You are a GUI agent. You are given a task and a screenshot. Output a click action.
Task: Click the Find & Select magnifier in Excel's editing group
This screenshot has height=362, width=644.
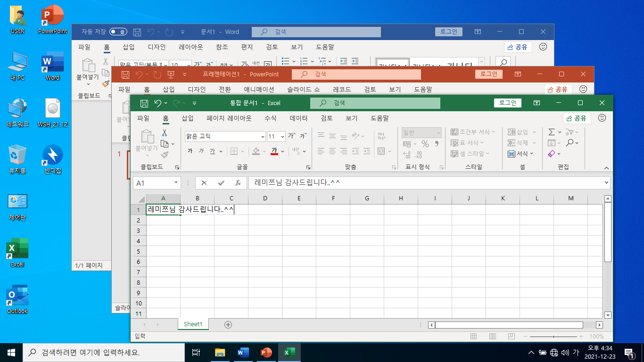pyautogui.click(x=570, y=143)
